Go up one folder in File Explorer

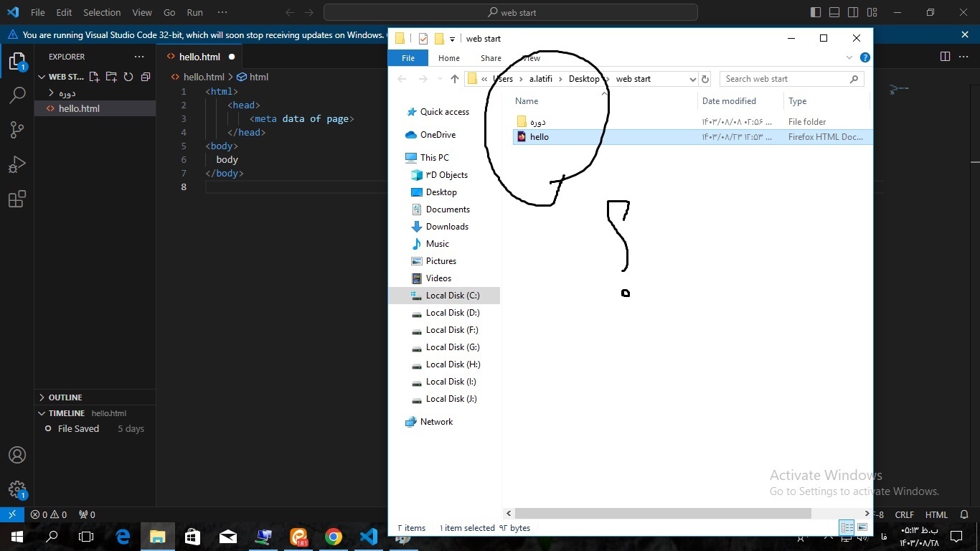click(454, 79)
